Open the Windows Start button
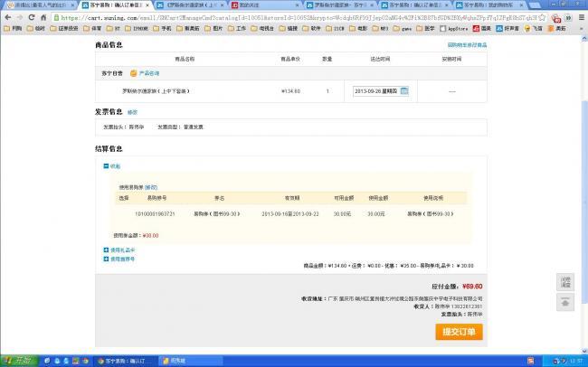588x367 pixels. 19,361
